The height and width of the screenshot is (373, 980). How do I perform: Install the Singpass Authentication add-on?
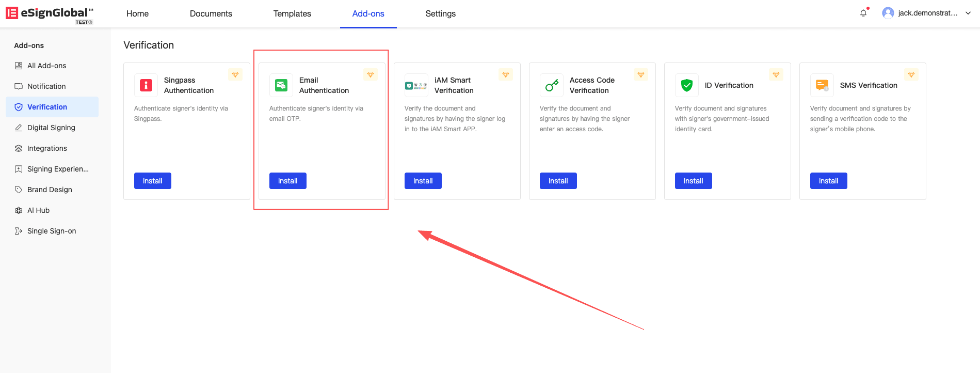(x=152, y=181)
